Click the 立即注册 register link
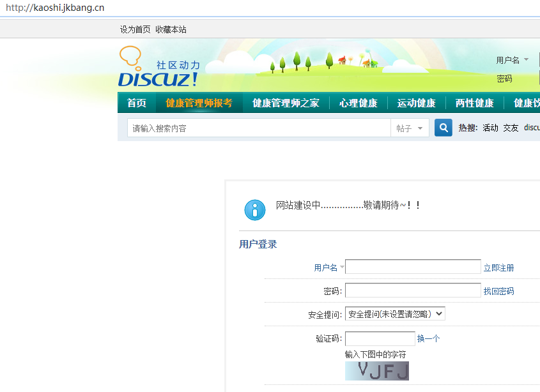The width and height of the screenshot is (540, 392). 498,268
